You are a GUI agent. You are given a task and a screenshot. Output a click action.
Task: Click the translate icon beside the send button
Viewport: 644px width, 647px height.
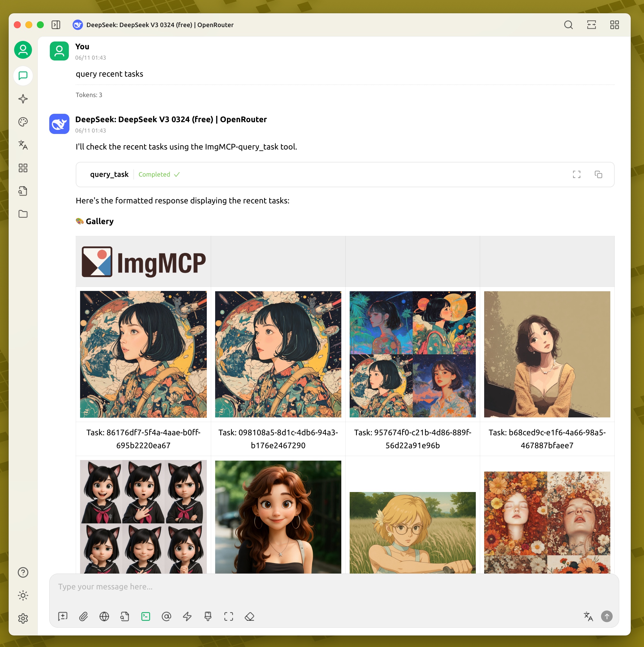[588, 616]
